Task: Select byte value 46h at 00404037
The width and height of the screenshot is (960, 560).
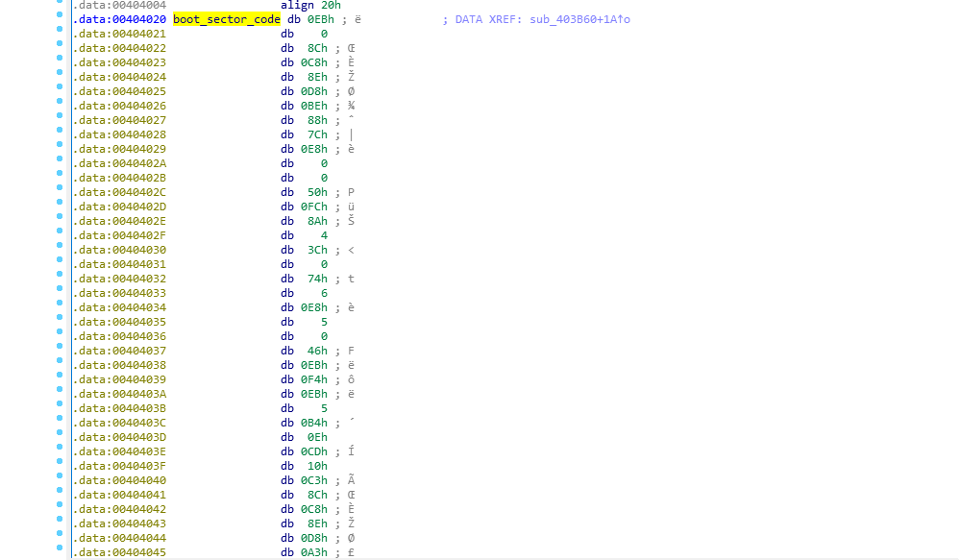Action: (317, 351)
